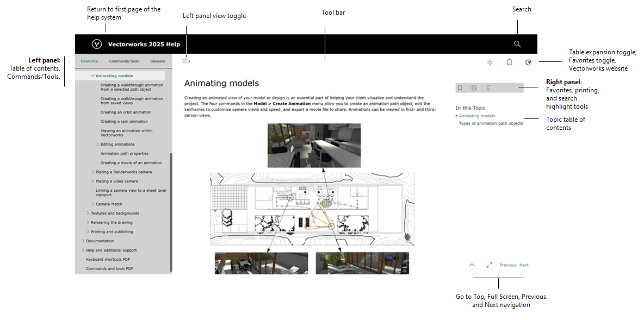Click the Go to Top arrow
The image size is (644, 320).
[x=472, y=265]
